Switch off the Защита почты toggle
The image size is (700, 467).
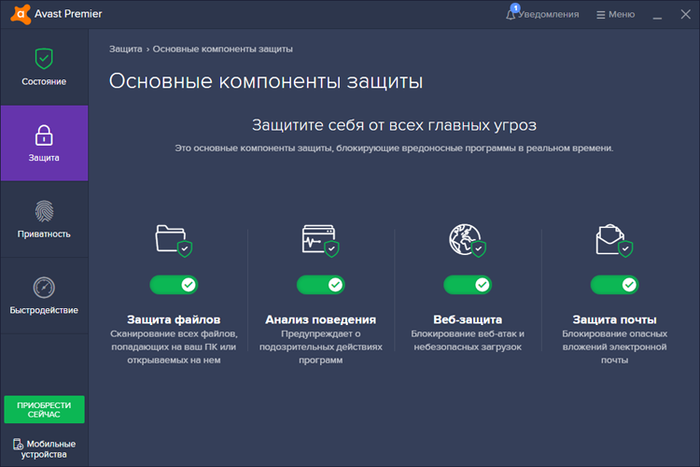(x=614, y=285)
